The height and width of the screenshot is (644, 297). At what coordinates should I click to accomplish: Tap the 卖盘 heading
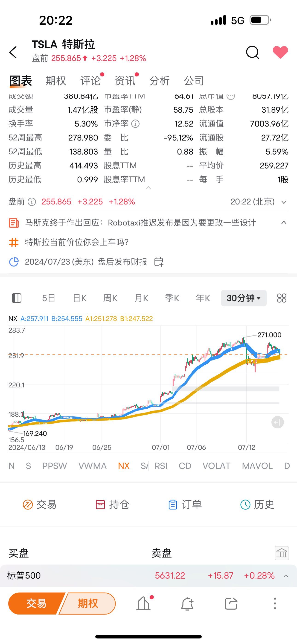point(162,553)
